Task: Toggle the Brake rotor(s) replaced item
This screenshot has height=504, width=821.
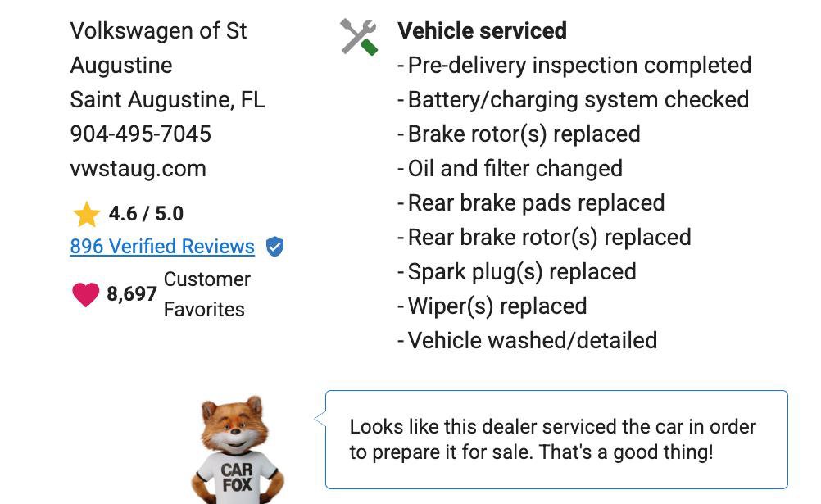Action: (524, 134)
